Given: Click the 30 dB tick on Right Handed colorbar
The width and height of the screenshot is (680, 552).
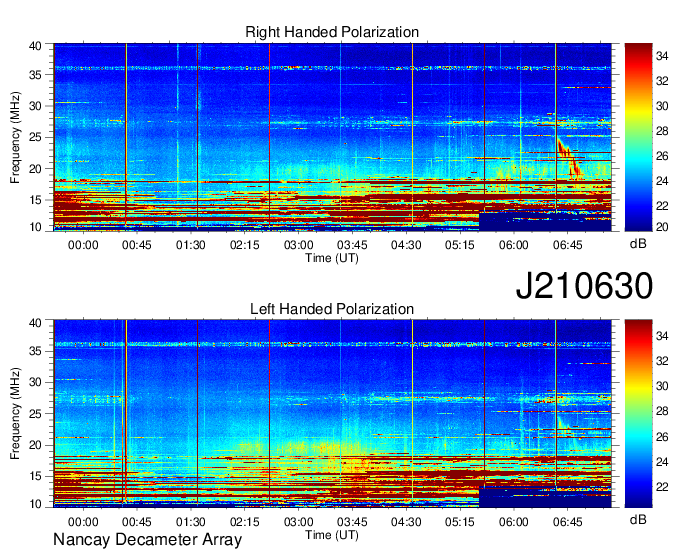Looking at the screenshot, I should coord(662,106).
